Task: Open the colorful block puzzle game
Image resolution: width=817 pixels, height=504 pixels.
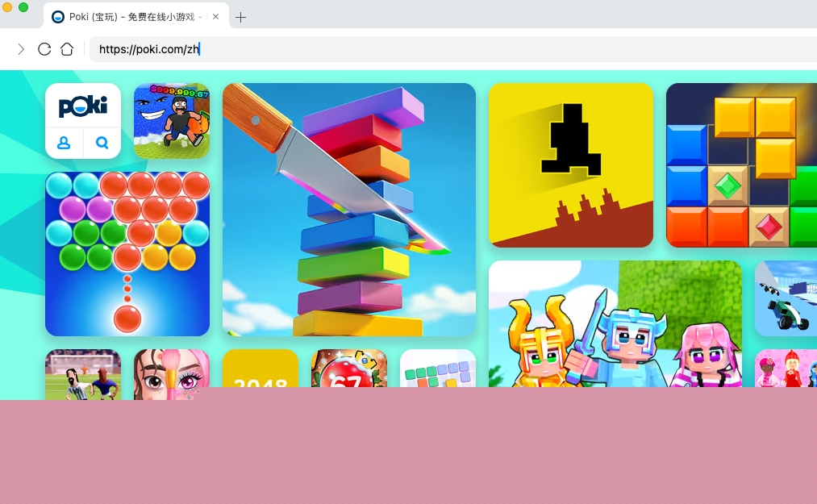Action: pyautogui.click(x=741, y=165)
